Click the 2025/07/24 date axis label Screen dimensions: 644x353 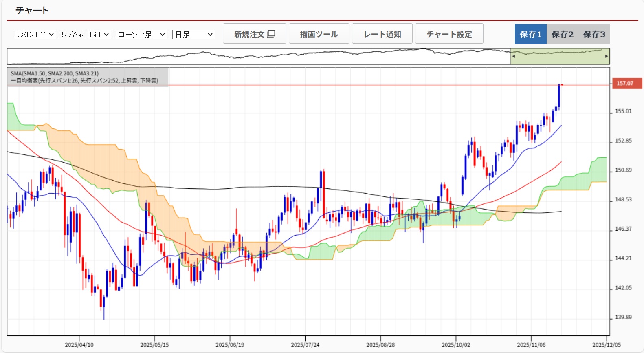point(305,345)
